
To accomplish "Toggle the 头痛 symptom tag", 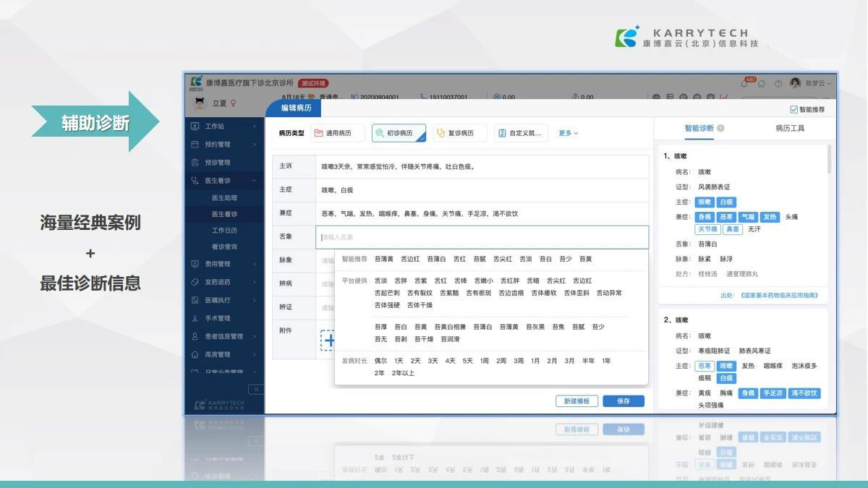I will pyautogui.click(x=791, y=217).
